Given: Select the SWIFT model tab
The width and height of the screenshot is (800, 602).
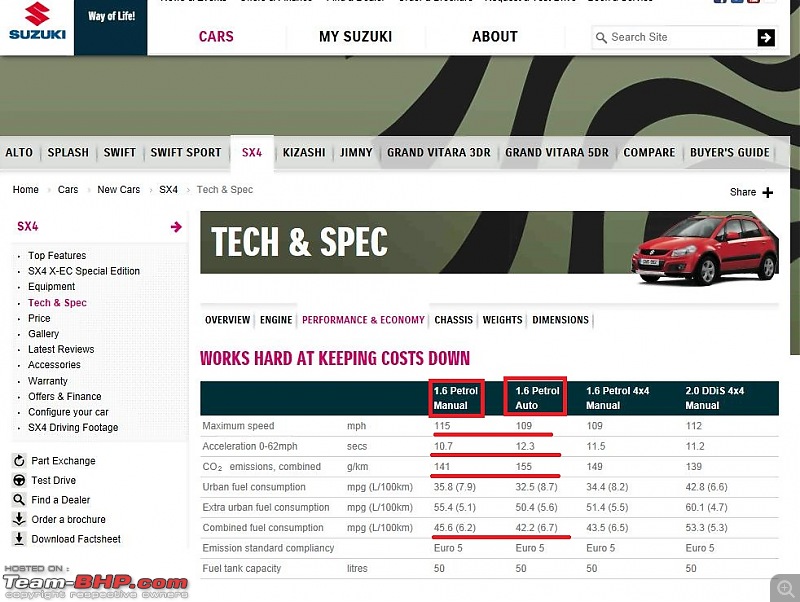Looking at the screenshot, I should click(120, 153).
